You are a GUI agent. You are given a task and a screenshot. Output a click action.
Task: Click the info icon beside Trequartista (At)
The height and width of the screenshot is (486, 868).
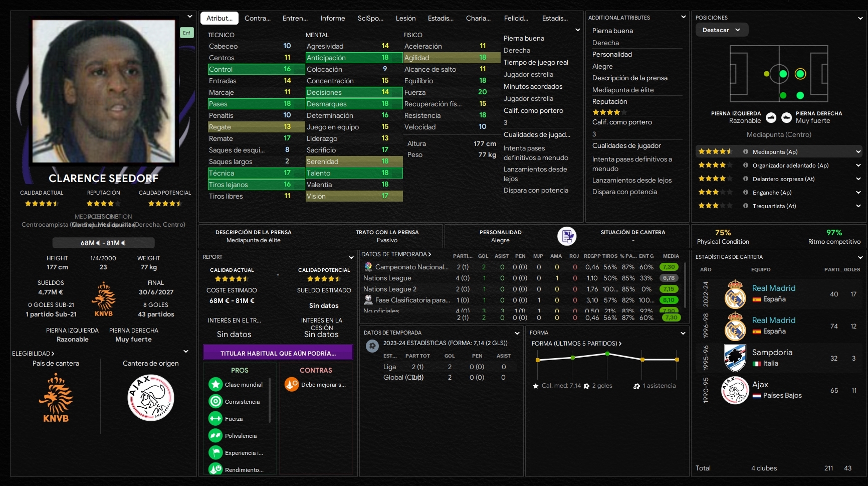746,206
